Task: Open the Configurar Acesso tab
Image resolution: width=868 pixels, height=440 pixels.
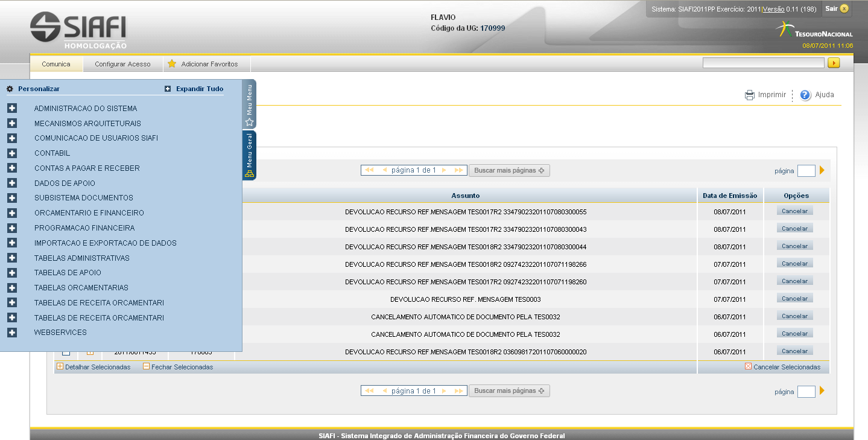Action: [x=122, y=63]
